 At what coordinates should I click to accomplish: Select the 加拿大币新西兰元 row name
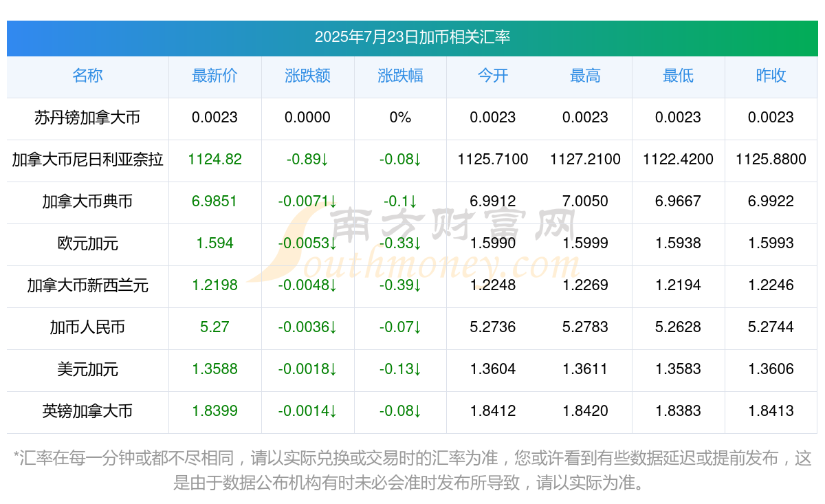(x=87, y=285)
